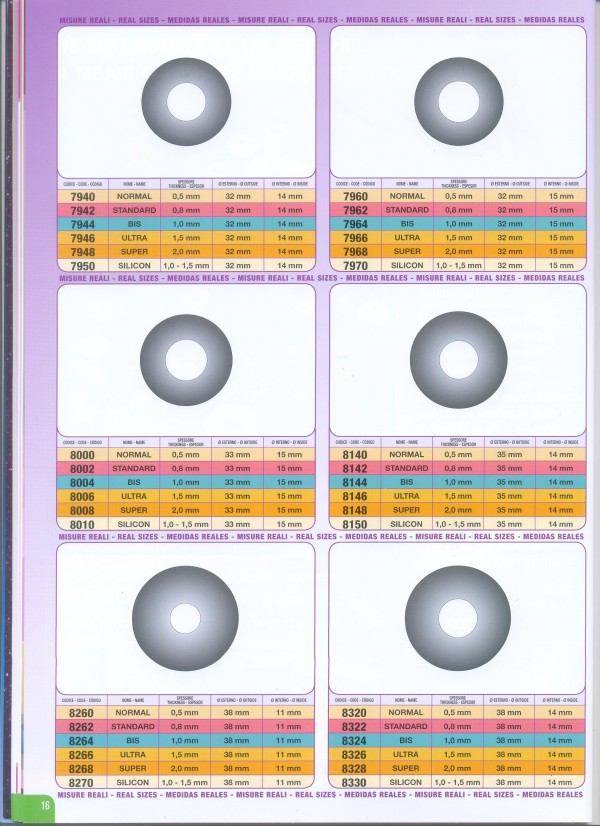
Task: Click product code 8328
Action: (x=354, y=769)
